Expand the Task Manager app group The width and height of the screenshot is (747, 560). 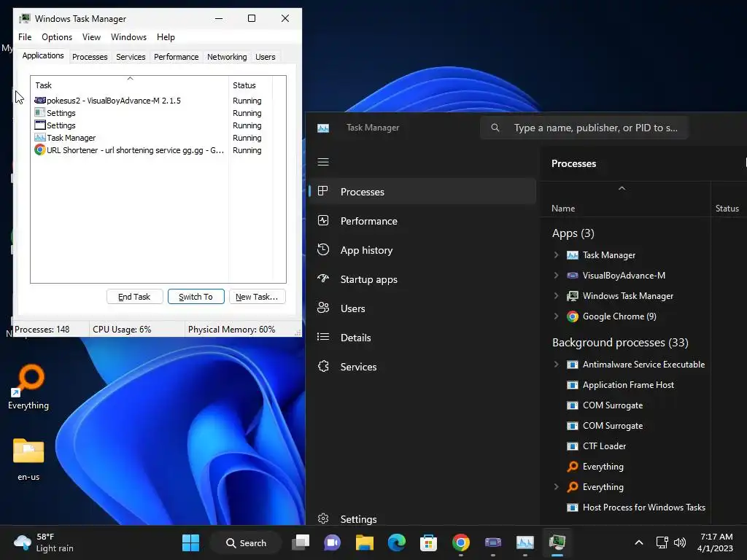coord(556,254)
